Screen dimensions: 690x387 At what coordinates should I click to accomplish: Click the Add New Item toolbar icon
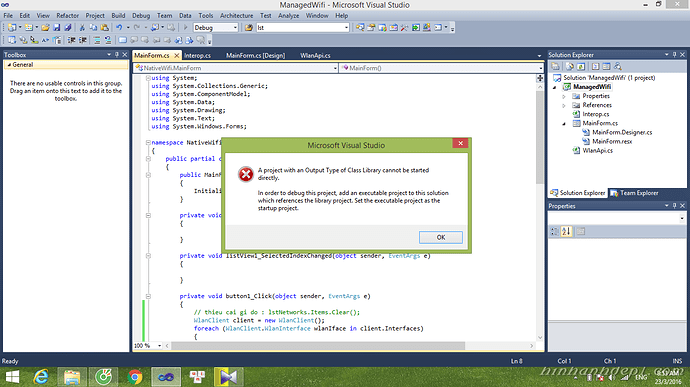pyautogui.click(x=29, y=27)
